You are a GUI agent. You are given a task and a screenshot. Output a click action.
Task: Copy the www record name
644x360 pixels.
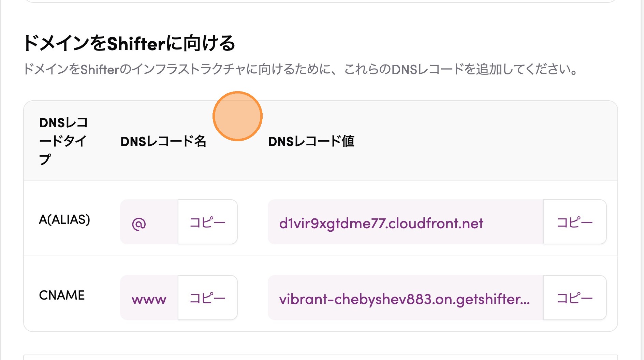[207, 298]
